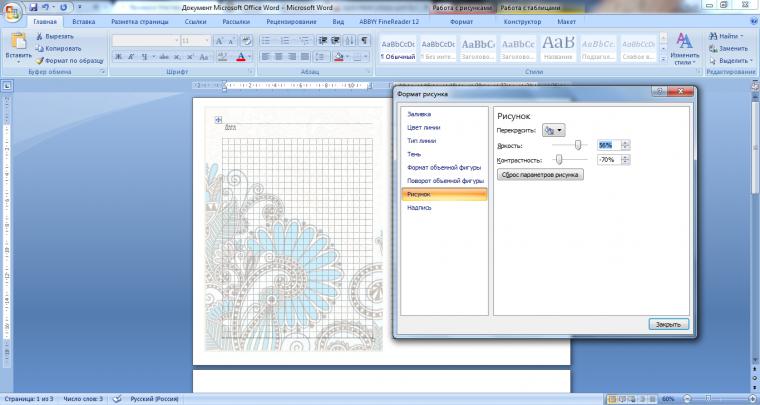Click the Контрастность percentage input field

(609, 160)
